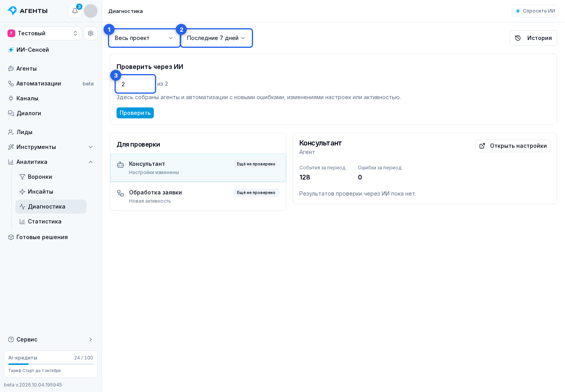Click Открыть настройки for Консультант
565x392 pixels.
click(513, 146)
